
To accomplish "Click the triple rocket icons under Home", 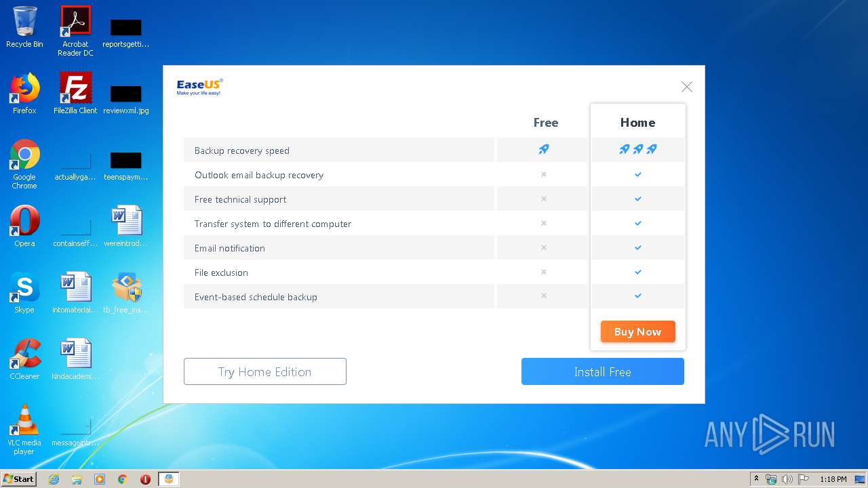I will (x=637, y=149).
